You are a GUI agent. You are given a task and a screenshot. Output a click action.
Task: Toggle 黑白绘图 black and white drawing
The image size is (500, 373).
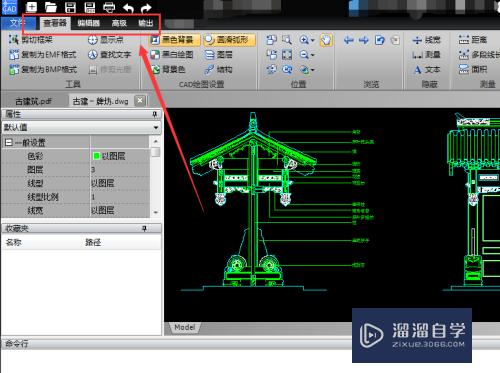click(172, 55)
